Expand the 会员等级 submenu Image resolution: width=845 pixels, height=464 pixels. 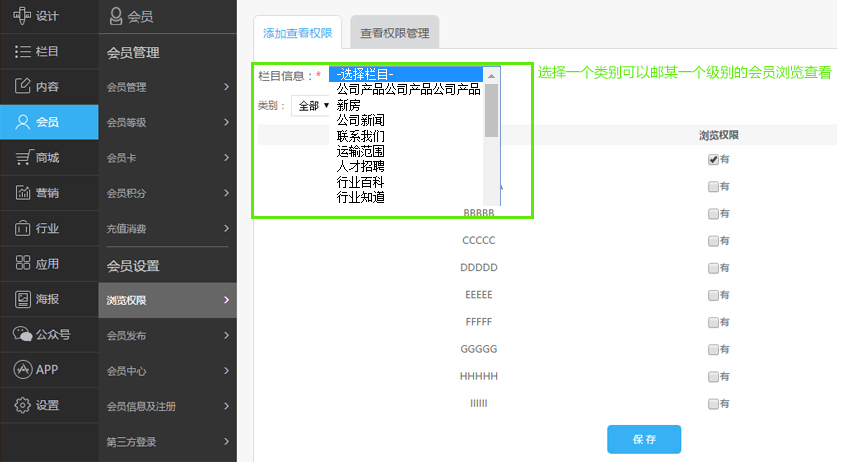[169, 122]
